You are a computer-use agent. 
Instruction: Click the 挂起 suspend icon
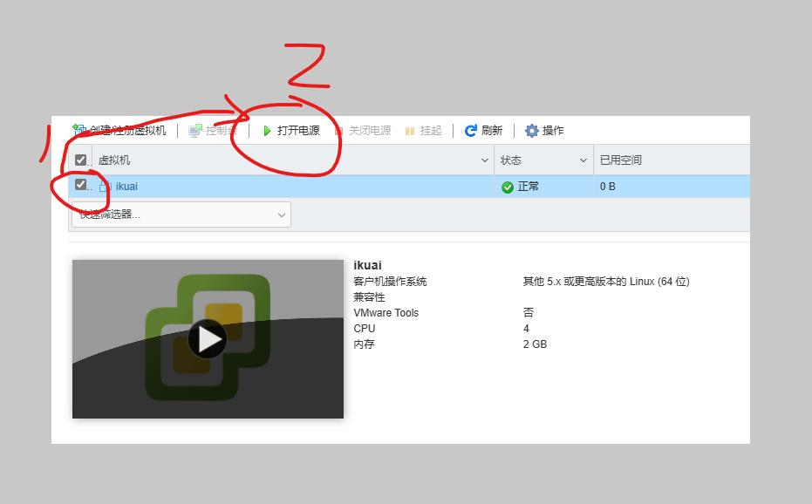click(410, 130)
